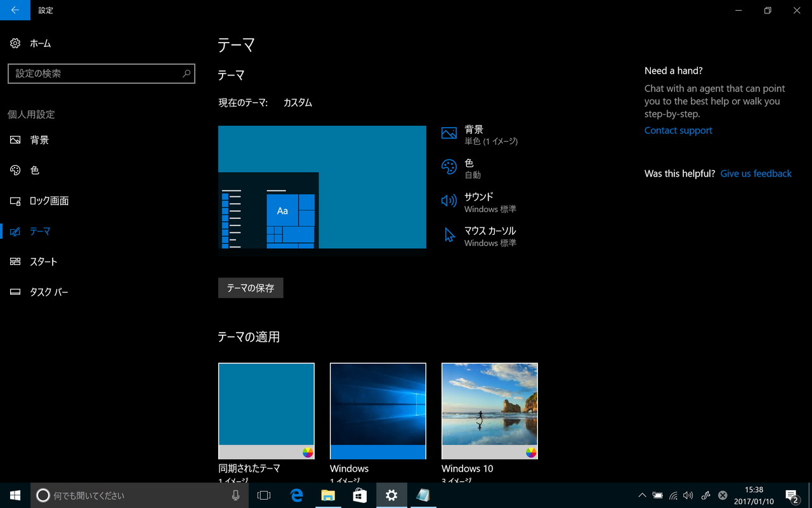Click the magnifier icon in the settings search
This screenshot has height=508, width=812.
coord(187,74)
